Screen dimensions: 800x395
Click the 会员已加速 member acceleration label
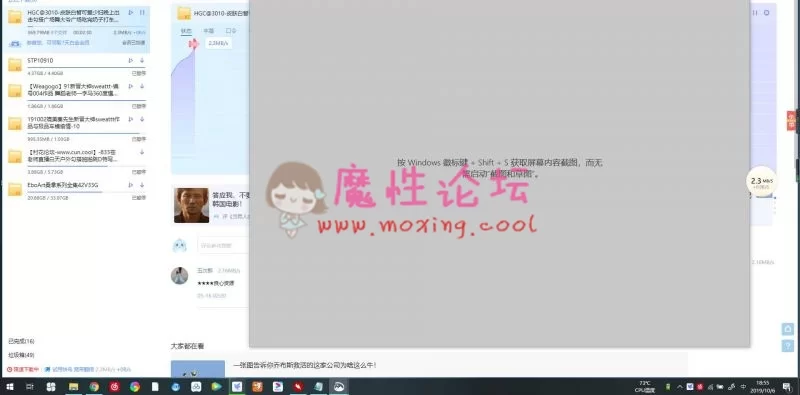[x=134, y=43]
